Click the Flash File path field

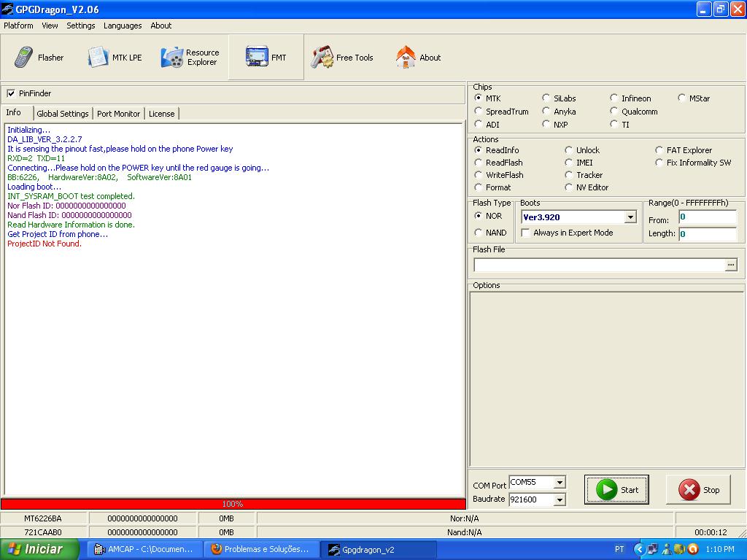(x=600, y=265)
